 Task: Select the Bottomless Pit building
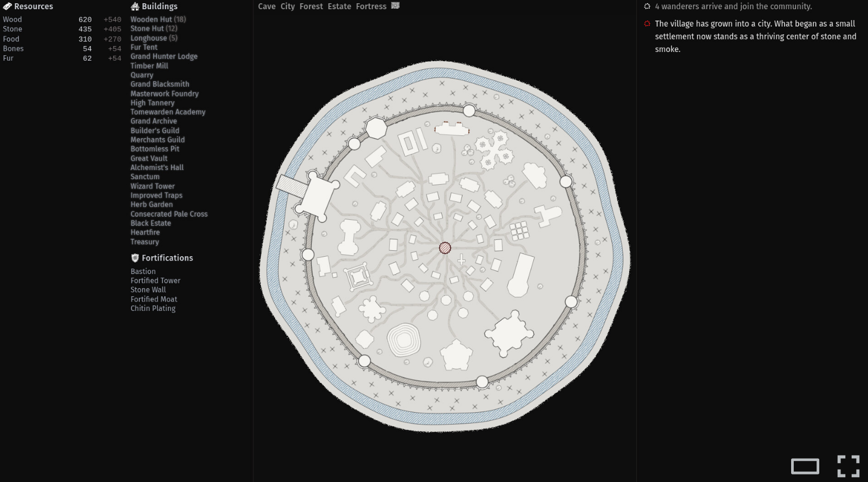(155, 148)
